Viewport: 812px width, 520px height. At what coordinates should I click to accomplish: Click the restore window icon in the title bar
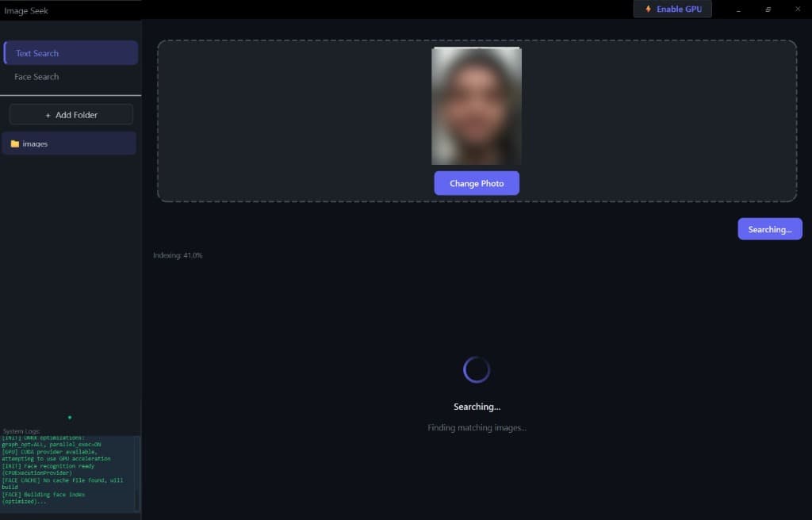767,9
